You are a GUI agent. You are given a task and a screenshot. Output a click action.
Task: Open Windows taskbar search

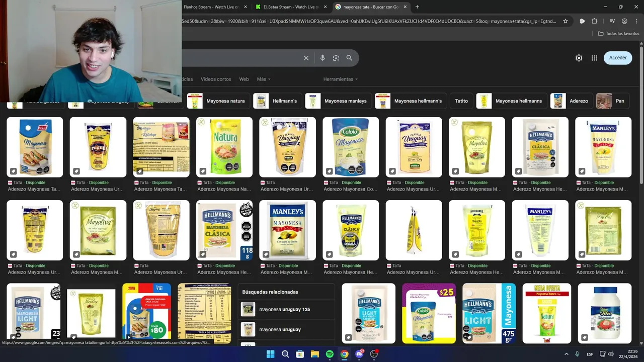point(285,354)
